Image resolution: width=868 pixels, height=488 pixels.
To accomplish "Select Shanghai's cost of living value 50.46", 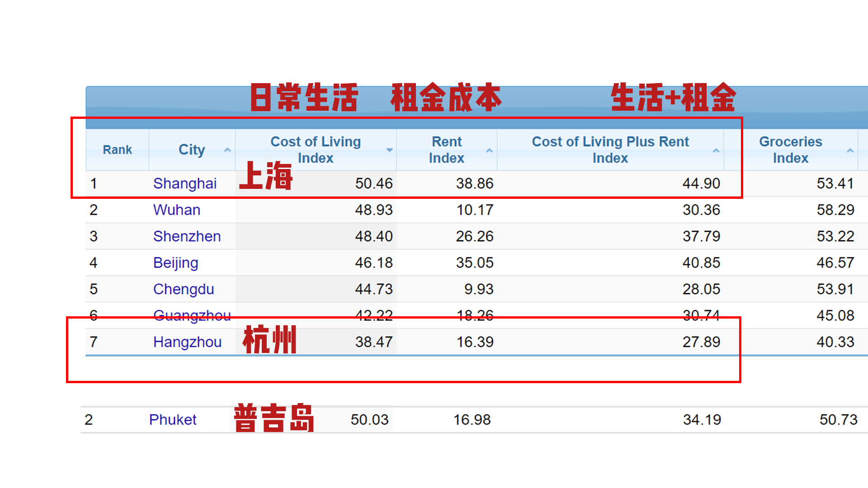I will (373, 183).
